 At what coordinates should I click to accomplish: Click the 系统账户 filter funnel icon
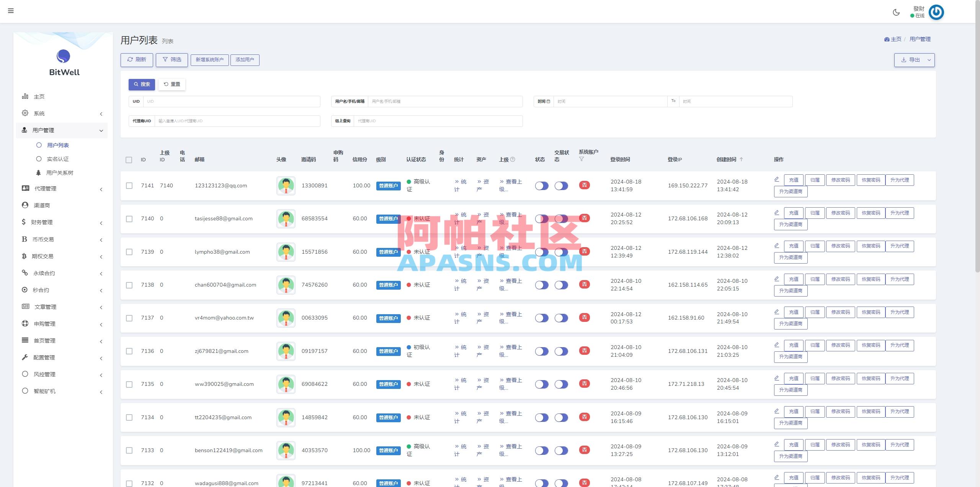(581, 159)
